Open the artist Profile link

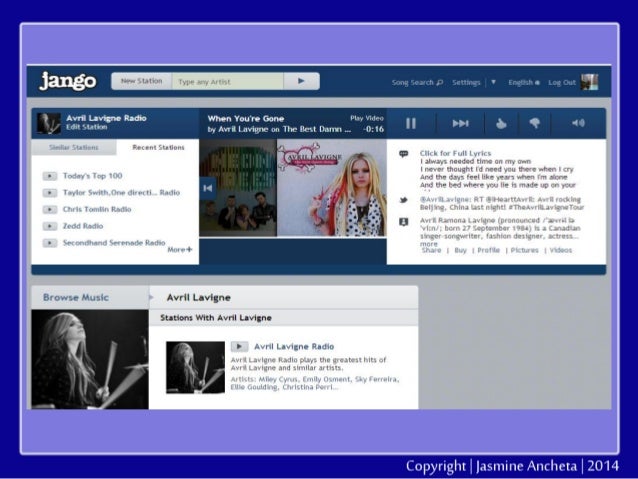[x=488, y=250]
